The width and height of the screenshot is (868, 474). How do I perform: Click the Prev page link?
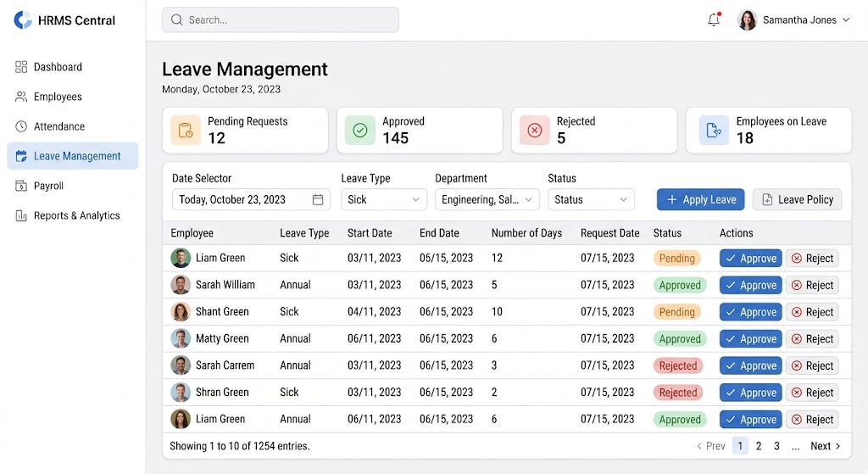point(711,446)
